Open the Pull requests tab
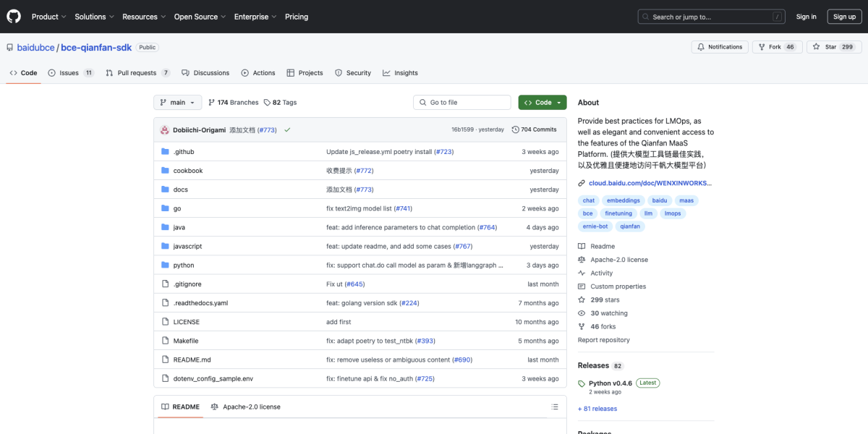 tap(137, 73)
